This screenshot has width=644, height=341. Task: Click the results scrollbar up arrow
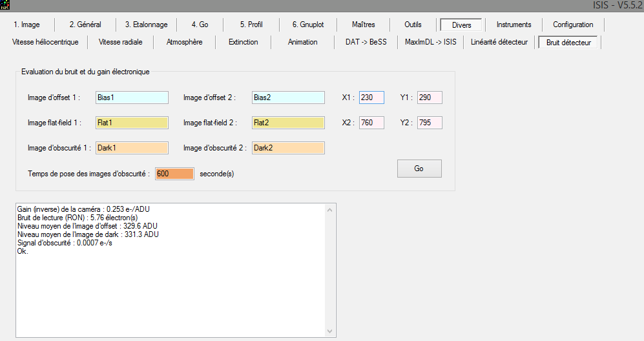click(331, 209)
